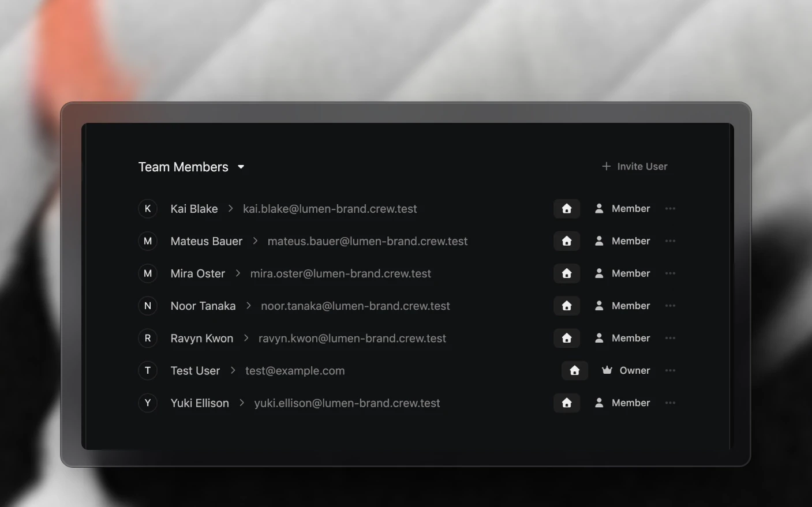Open the more options menu for Yuki Ellison
This screenshot has width=812, height=507.
pyautogui.click(x=670, y=403)
